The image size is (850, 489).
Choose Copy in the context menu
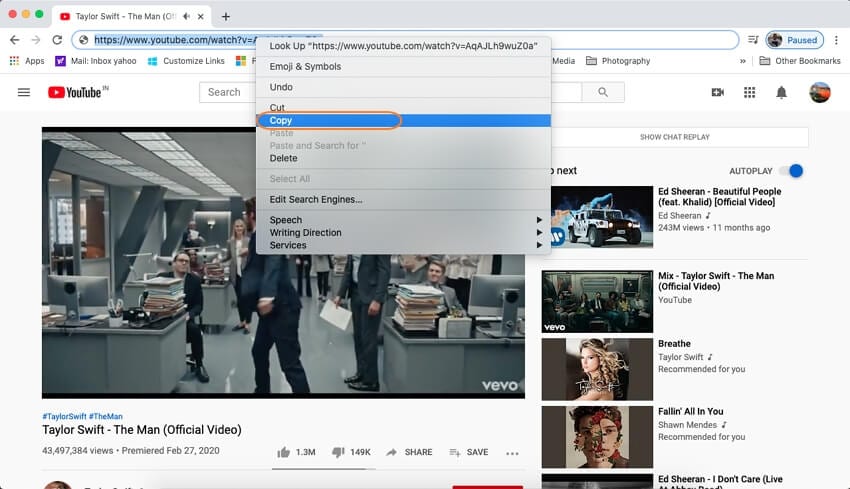403,120
